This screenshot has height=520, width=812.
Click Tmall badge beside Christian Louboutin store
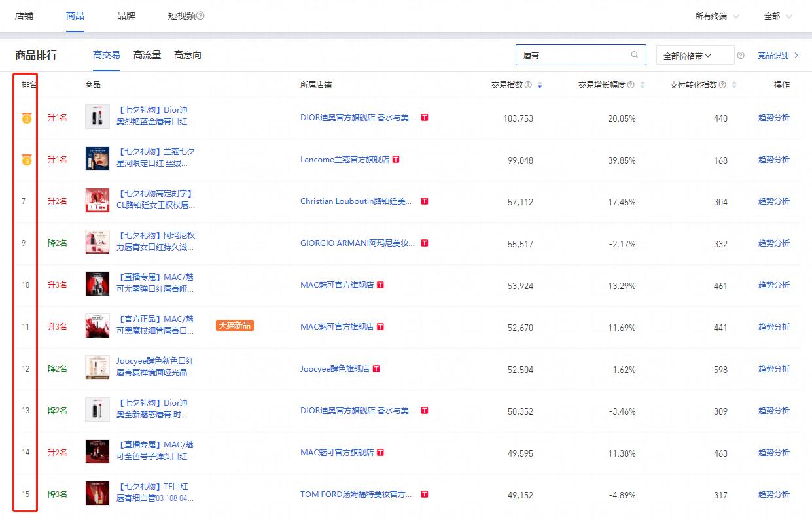tap(425, 201)
